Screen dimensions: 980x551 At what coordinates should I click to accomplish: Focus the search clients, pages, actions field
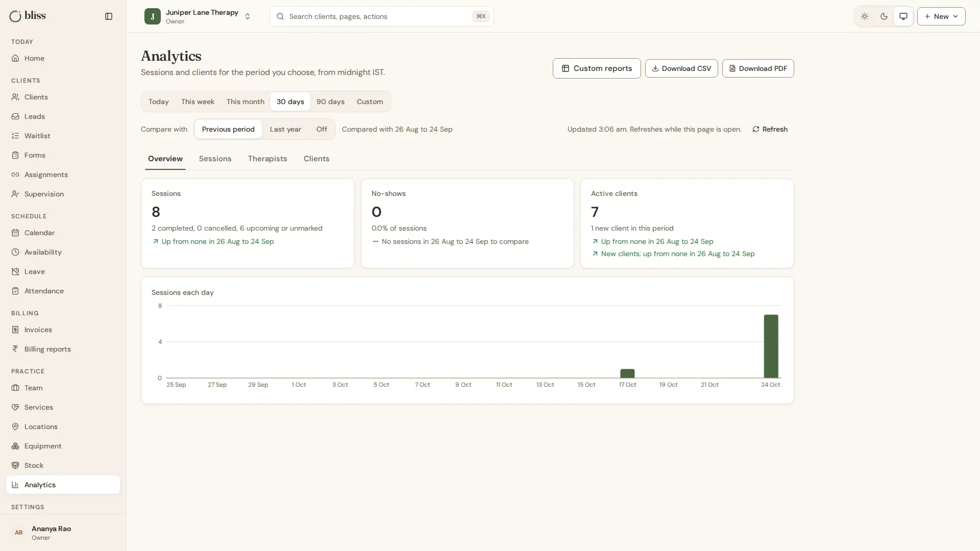(x=381, y=16)
